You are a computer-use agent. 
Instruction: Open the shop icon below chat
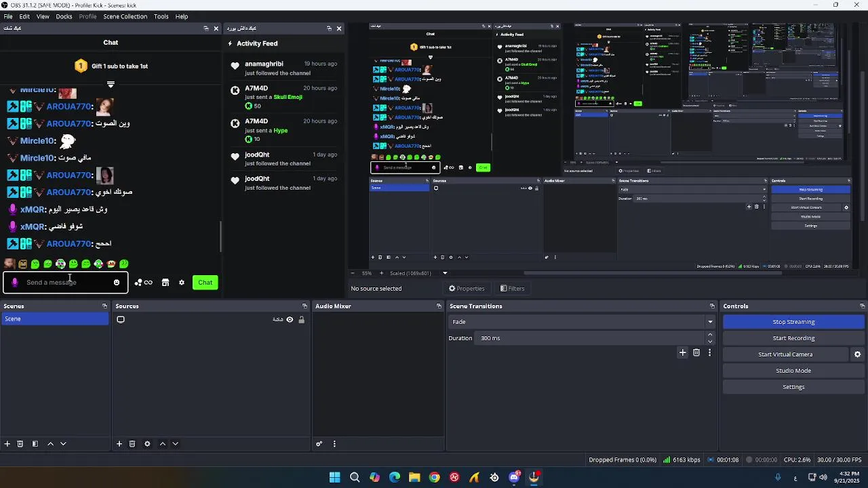(165, 283)
